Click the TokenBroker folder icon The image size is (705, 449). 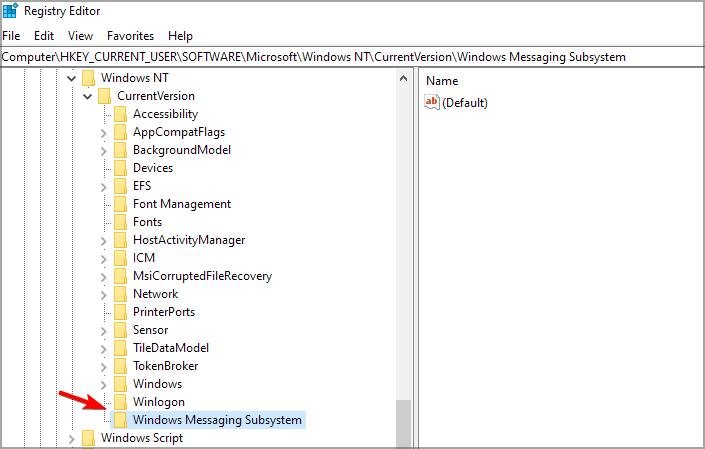click(120, 366)
